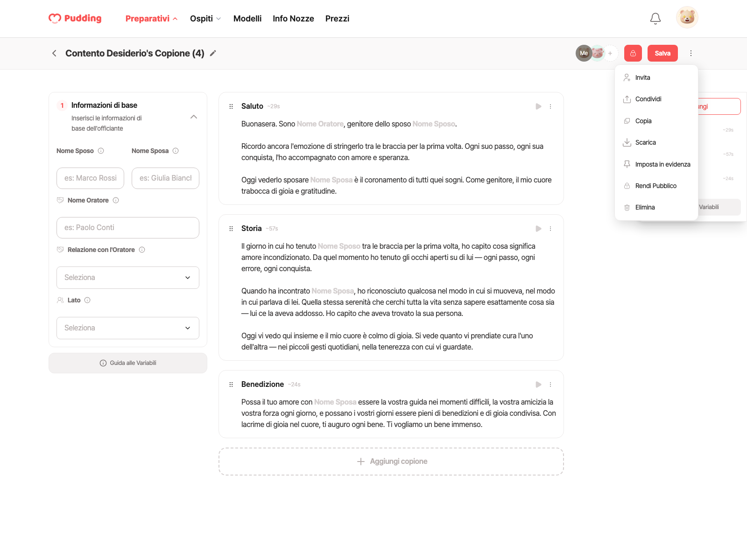The image size is (747, 560).
Task: Open the bear profile avatar menu
Action: [687, 18]
